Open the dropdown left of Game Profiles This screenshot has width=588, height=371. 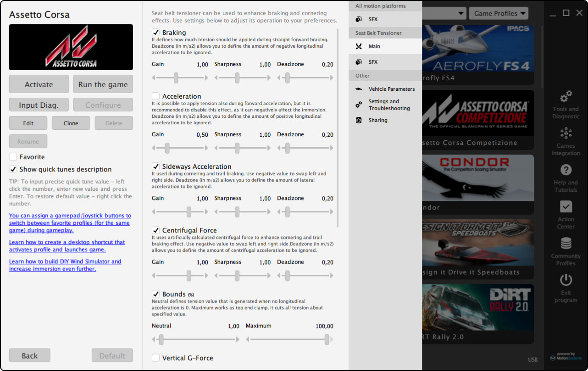coord(444,13)
